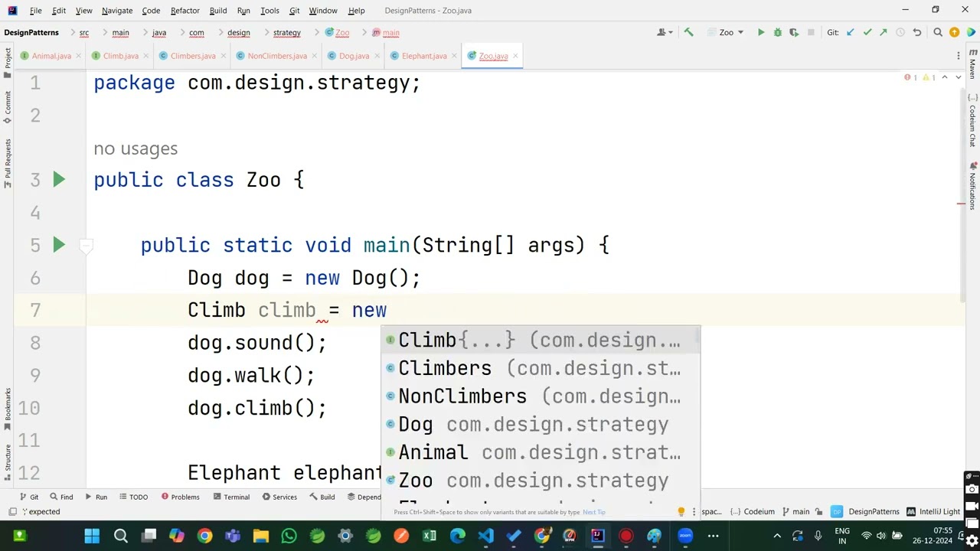Update project via Git blue arrow

(851, 32)
